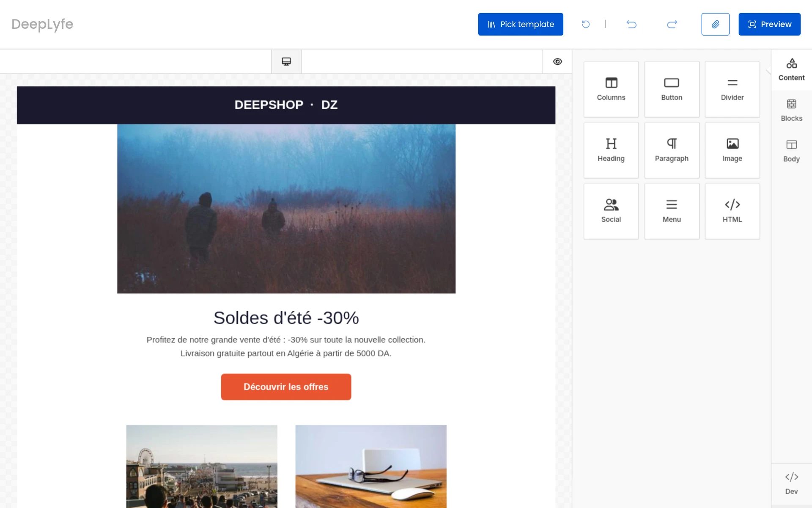Screen dimensions: 812x508
Task: Click the reset/revert circular arrow icon
Action: pos(585,24)
